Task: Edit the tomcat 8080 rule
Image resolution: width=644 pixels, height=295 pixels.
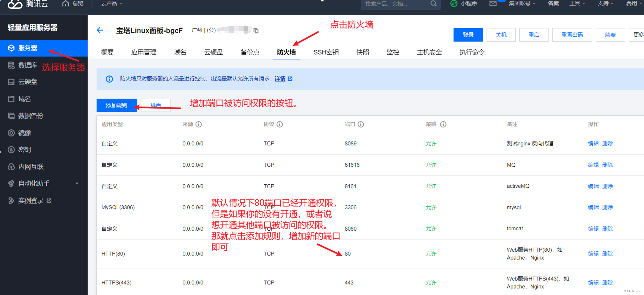Action: tap(593, 229)
